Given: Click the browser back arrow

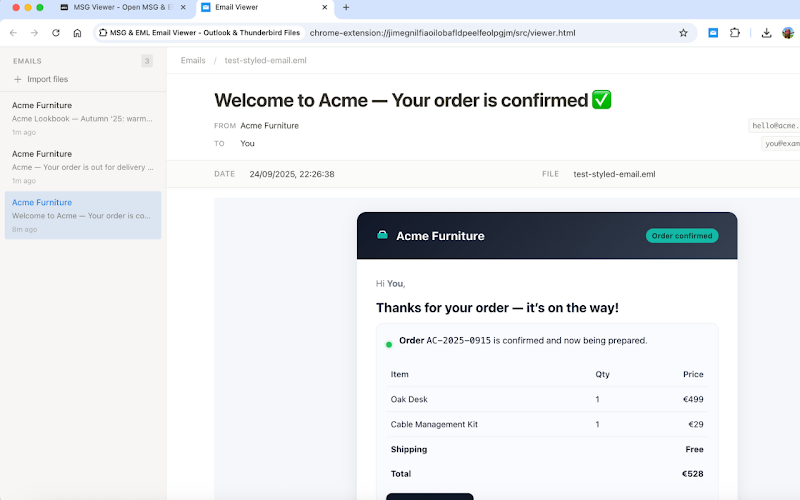Looking at the screenshot, I should coord(13,32).
